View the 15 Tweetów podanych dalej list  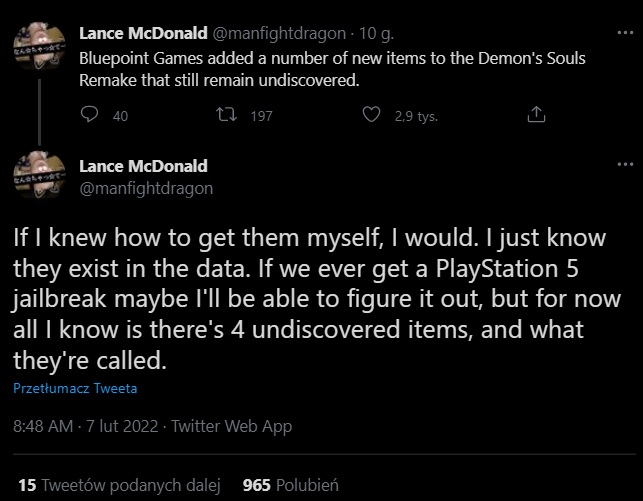[117, 485]
